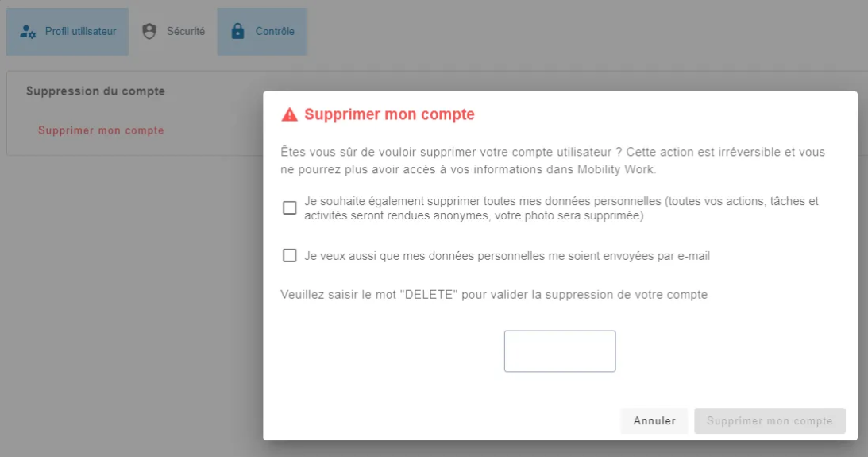Viewport: 868px width, 457px height.
Task: Click the dialog title 'Supprimer mon compte'
Action: [x=389, y=114]
